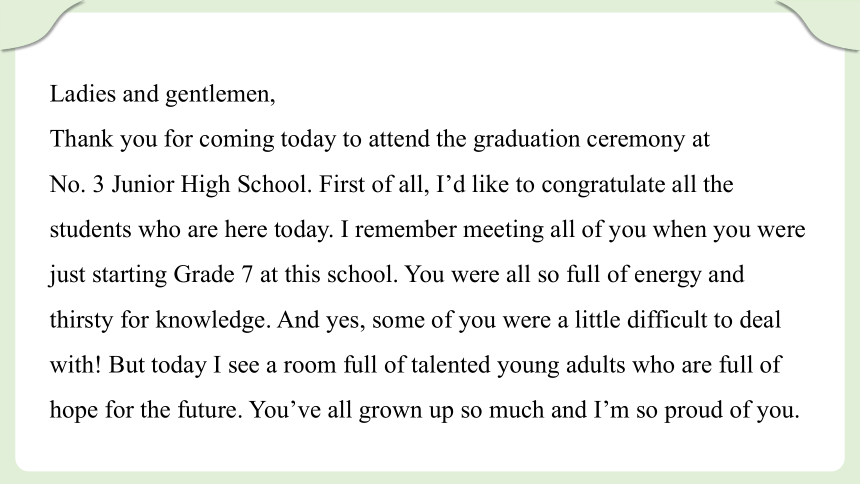The width and height of the screenshot is (860, 484).
Task: Click the text 'Grade 7'
Action: pos(213,274)
